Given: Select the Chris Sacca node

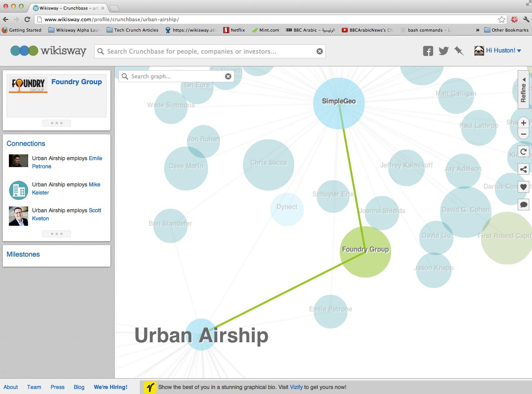Looking at the screenshot, I should click(x=268, y=165).
